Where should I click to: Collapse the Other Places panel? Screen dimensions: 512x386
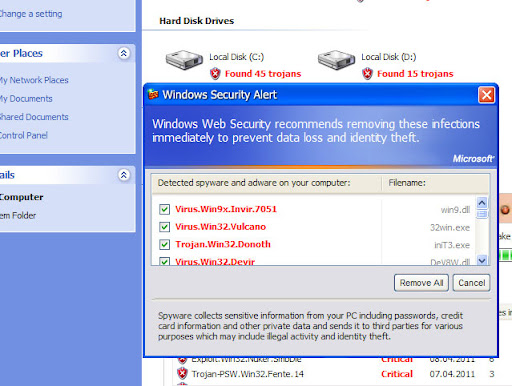click(124, 53)
